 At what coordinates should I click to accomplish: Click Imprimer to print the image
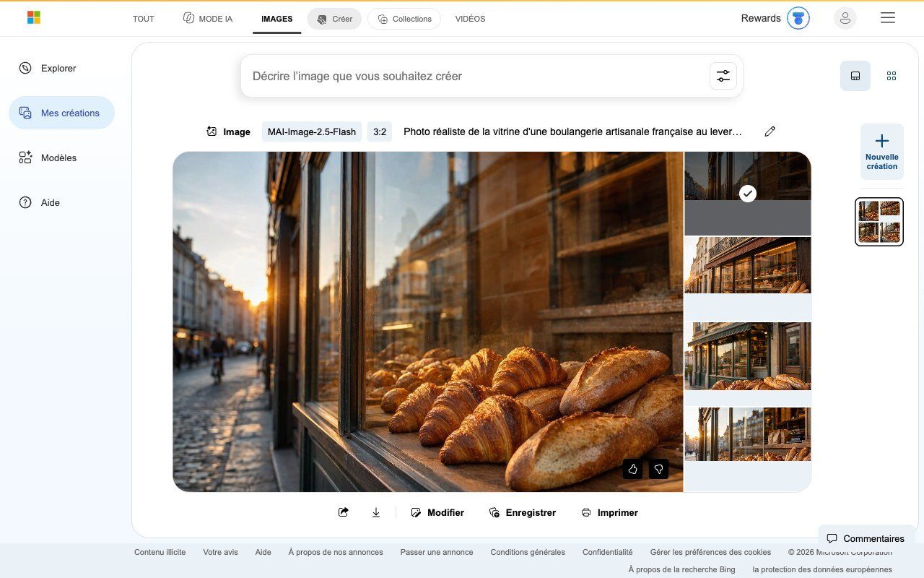pos(610,512)
